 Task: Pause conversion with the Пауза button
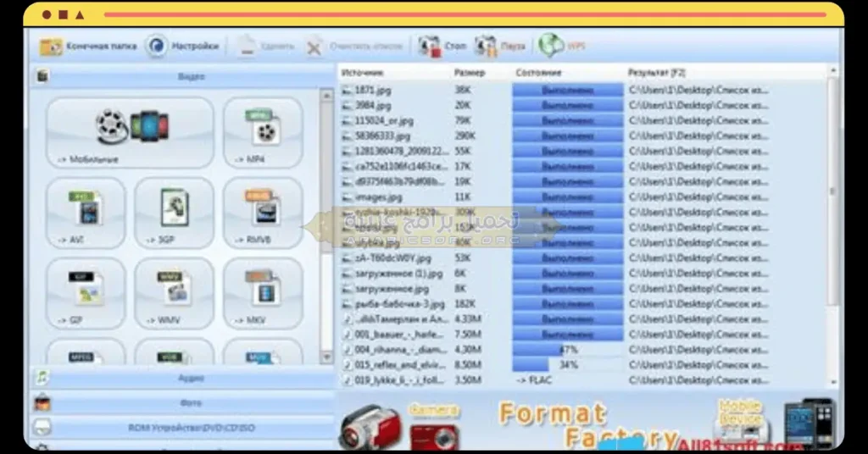click(500, 47)
